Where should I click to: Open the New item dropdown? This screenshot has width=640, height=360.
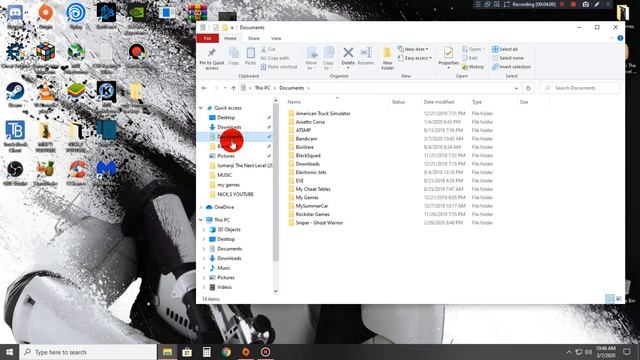[x=413, y=49]
